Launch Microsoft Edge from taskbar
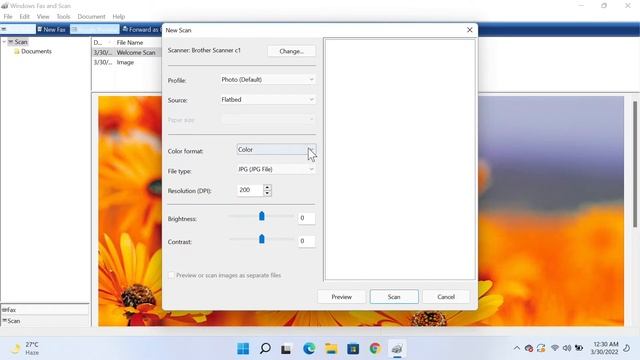 point(309,349)
